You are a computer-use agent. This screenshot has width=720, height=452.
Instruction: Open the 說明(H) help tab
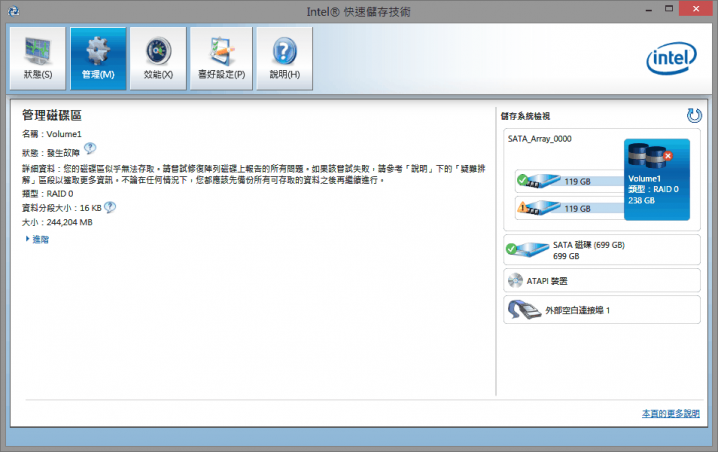pyautogui.click(x=285, y=58)
